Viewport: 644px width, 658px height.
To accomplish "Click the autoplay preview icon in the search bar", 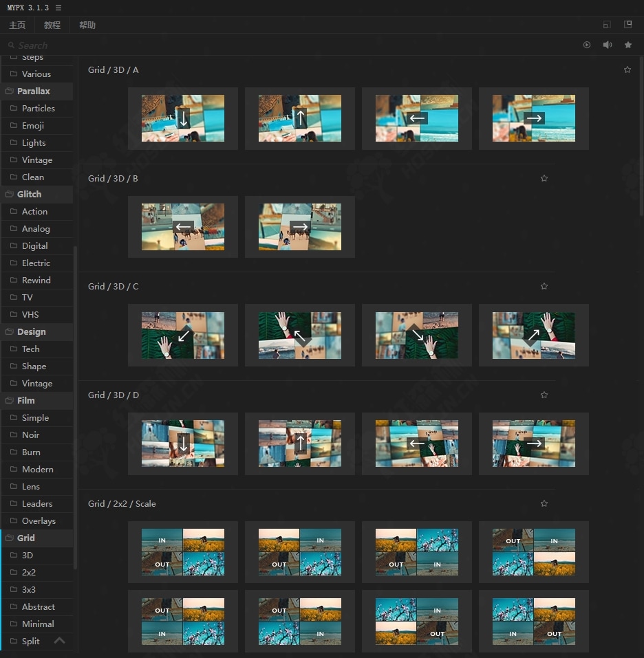I will pos(587,45).
